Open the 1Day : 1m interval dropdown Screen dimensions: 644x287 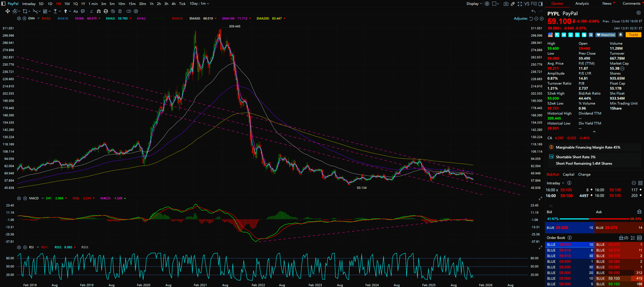point(199,4)
